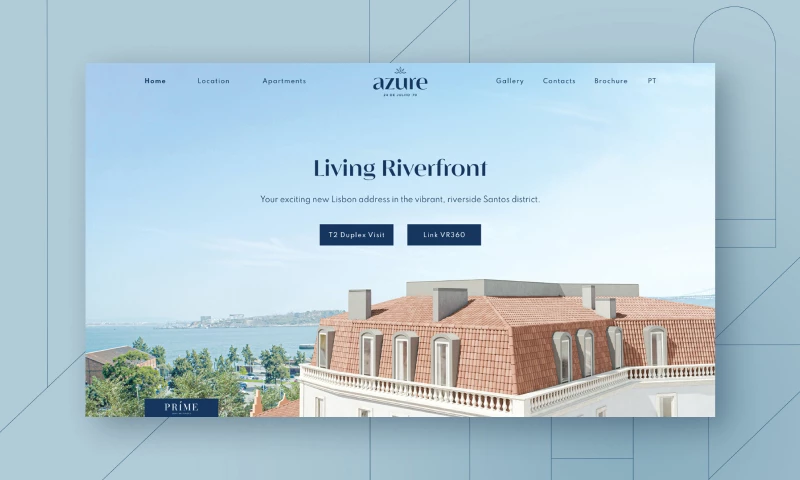Click the river water in the photo
800x480 pixels.
point(200,337)
